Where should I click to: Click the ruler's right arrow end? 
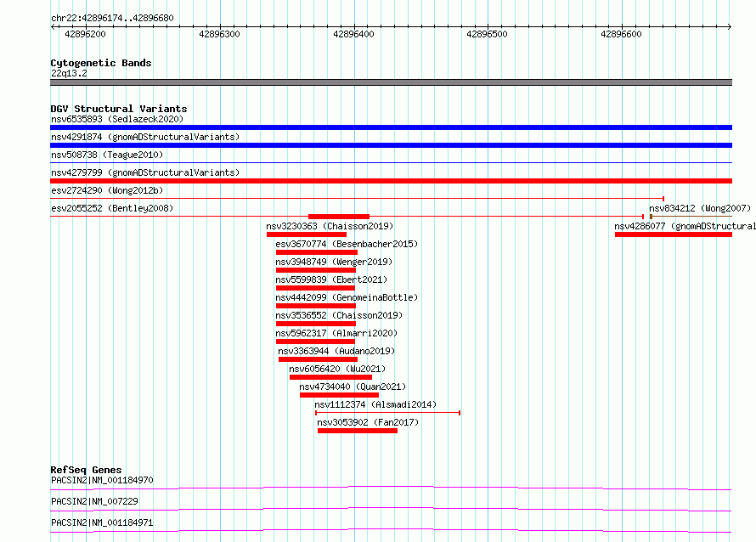730,26
